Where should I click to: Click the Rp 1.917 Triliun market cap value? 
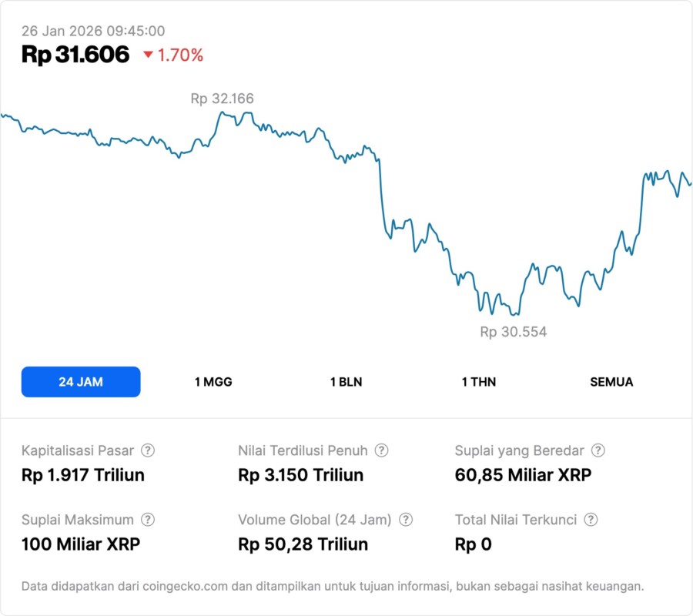83,475
